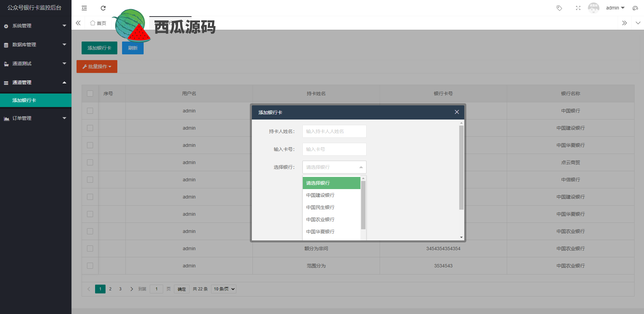The width and height of the screenshot is (644, 314).
Task: Change the 10 条/页 page size dropdown
Action: (x=224, y=289)
